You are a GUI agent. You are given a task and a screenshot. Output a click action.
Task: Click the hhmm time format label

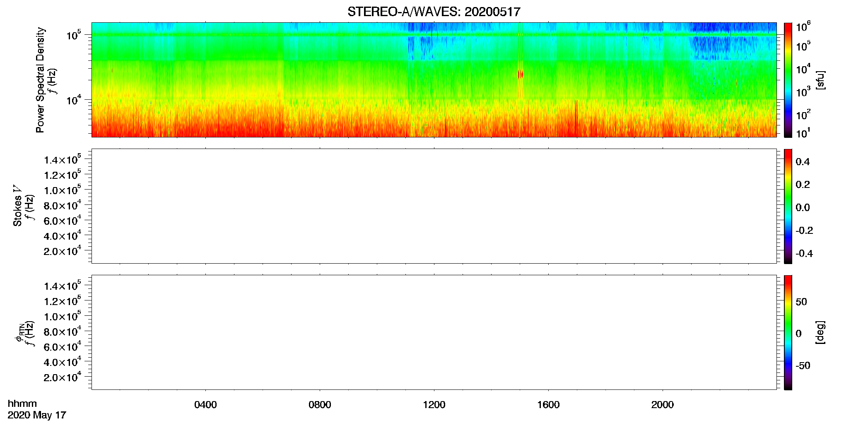point(22,404)
